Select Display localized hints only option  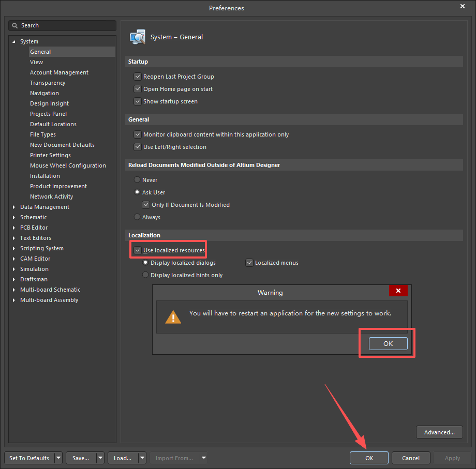tap(145, 275)
